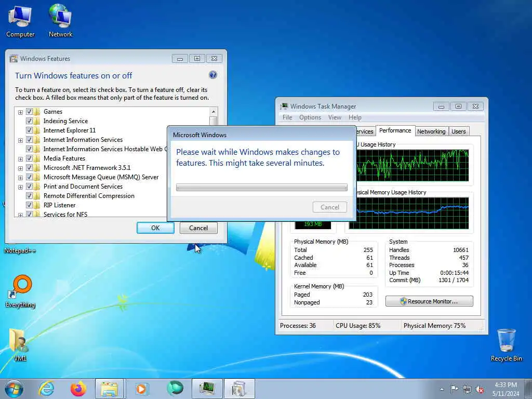Open network tray icon
This screenshot has width=532, height=399.
467,389
